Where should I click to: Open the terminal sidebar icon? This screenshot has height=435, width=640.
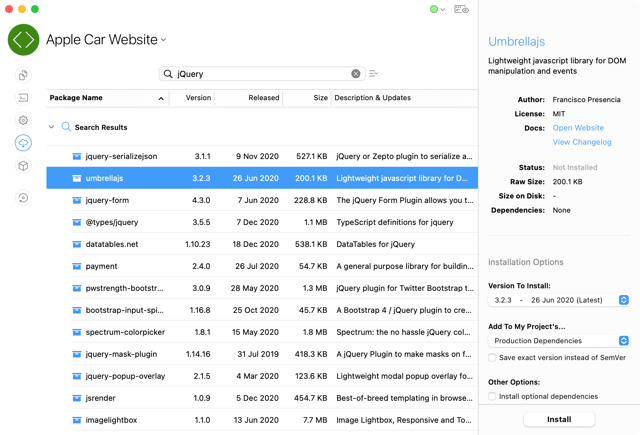(23, 98)
